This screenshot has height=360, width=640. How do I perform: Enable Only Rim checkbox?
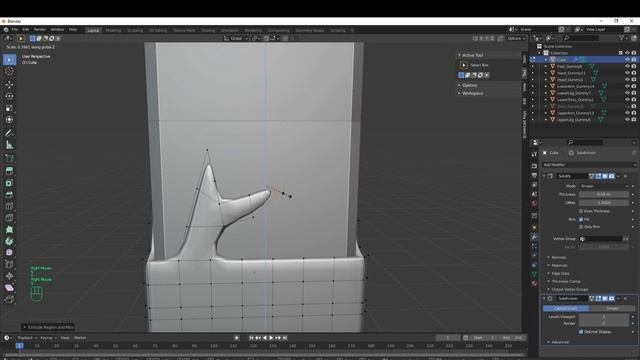pos(581,227)
